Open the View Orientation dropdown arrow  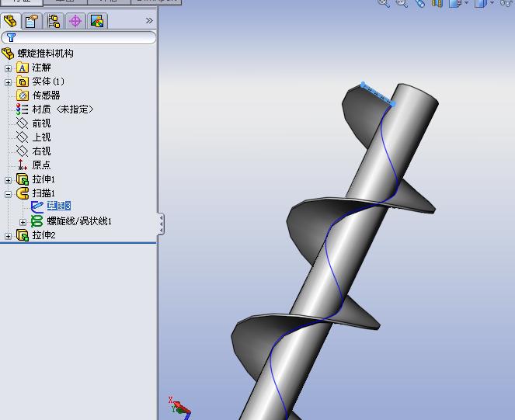tap(466, 3)
